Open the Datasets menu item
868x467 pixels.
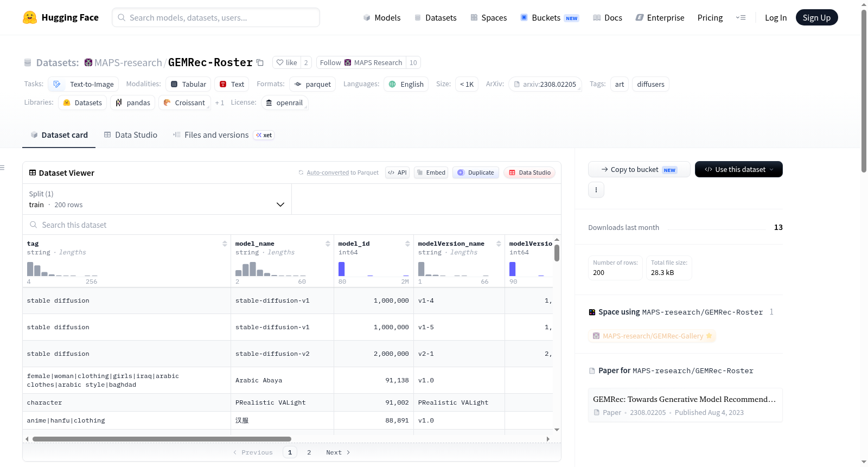[435, 17]
